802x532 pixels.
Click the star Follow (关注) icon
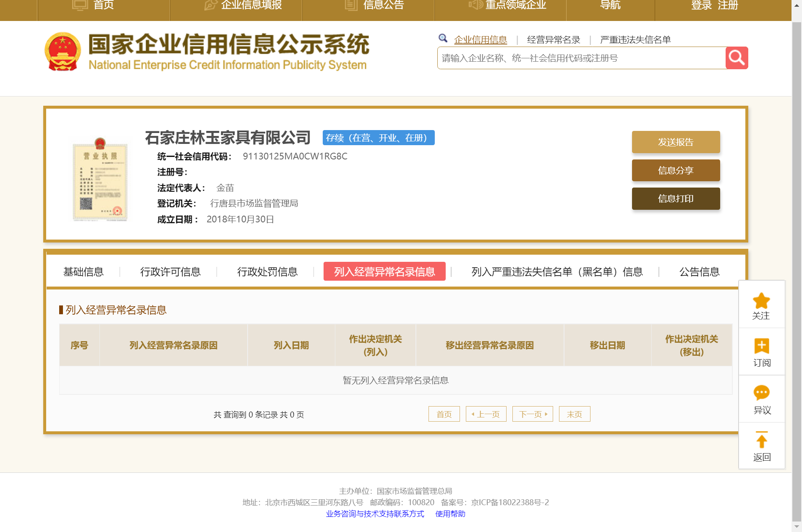[x=761, y=301]
